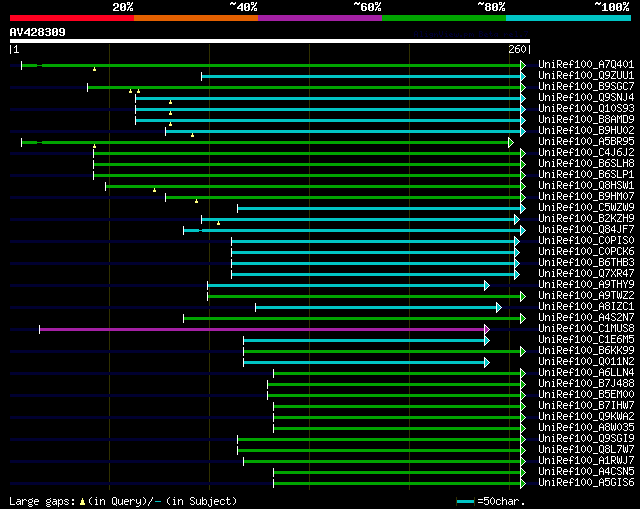Click the white AV428309 query bar

tap(270, 41)
